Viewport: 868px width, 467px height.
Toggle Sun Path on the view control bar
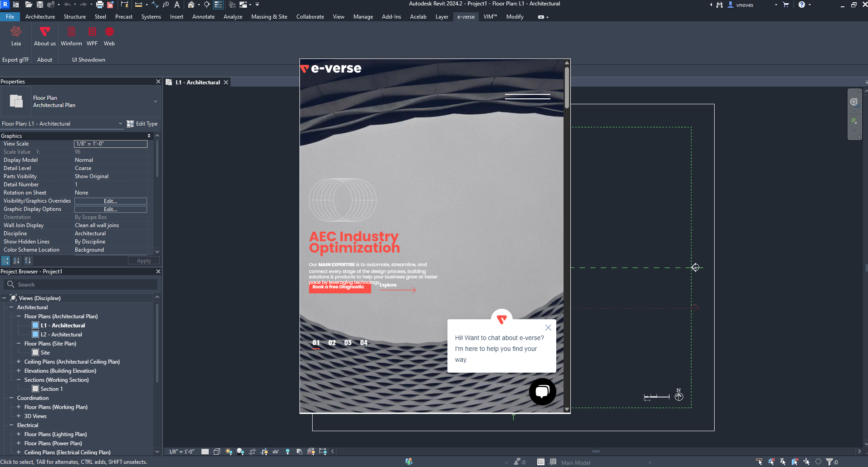tap(229, 452)
